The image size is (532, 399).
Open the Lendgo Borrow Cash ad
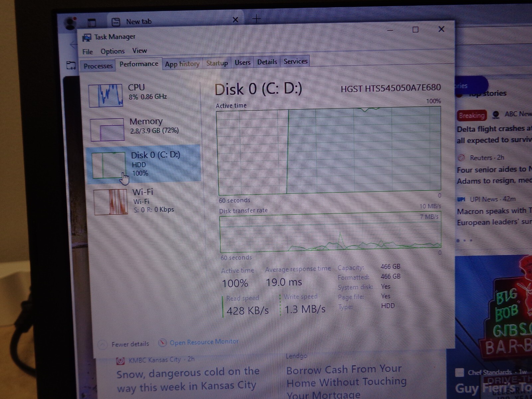coord(346,381)
